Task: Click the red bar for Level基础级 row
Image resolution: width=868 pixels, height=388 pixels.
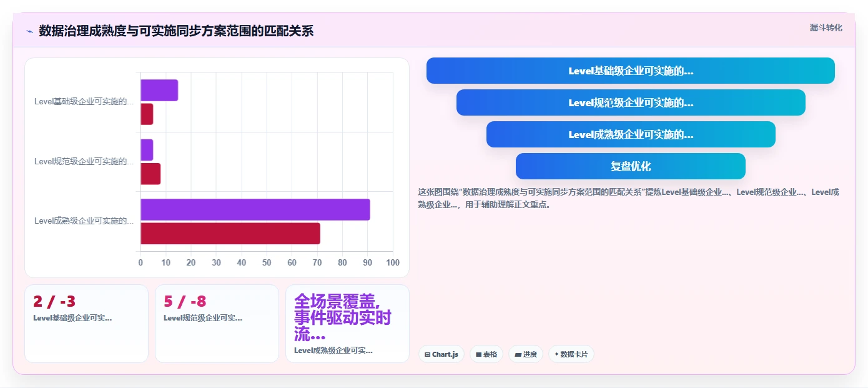Action: coord(147,114)
